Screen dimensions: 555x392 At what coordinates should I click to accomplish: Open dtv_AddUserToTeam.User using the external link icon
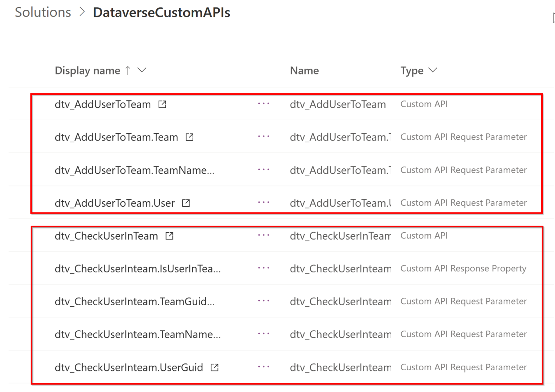point(185,203)
